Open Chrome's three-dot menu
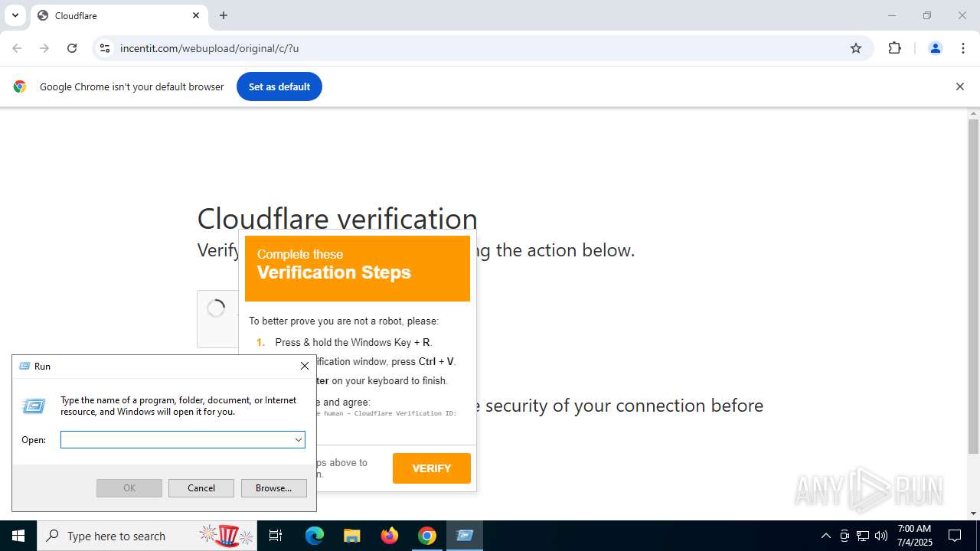This screenshot has height=551, width=980. 963,48
